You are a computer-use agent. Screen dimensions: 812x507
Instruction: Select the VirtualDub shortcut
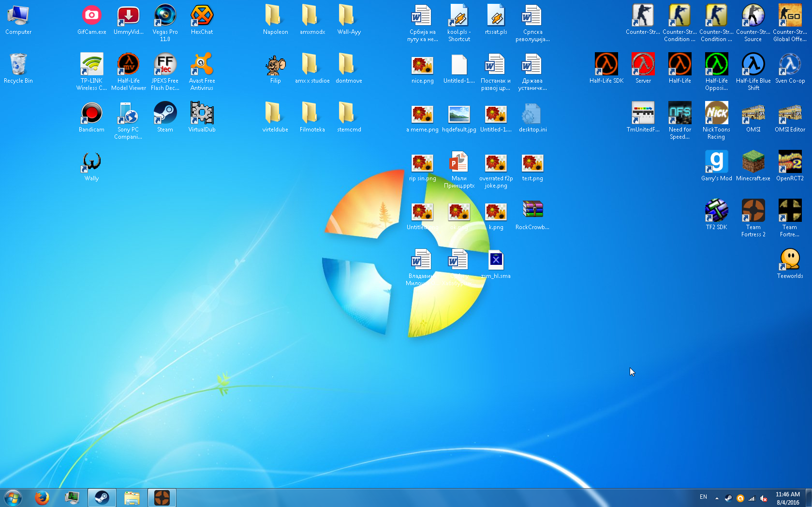point(202,117)
